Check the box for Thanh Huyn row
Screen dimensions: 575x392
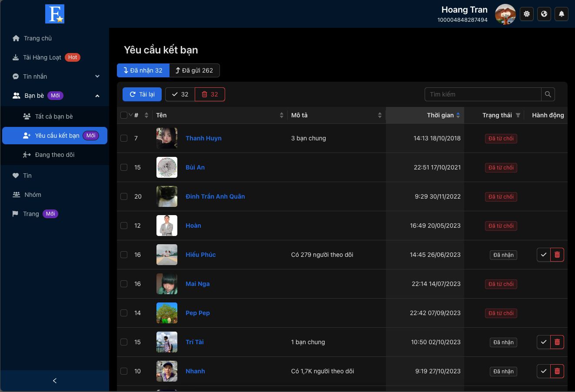(124, 138)
